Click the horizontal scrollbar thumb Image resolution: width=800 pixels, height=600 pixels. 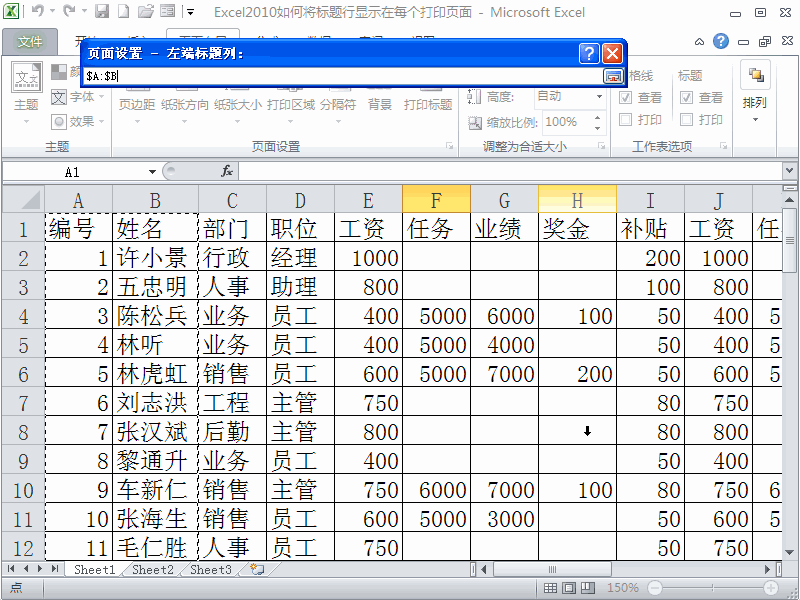pyautogui.click(x=553, y=569)
